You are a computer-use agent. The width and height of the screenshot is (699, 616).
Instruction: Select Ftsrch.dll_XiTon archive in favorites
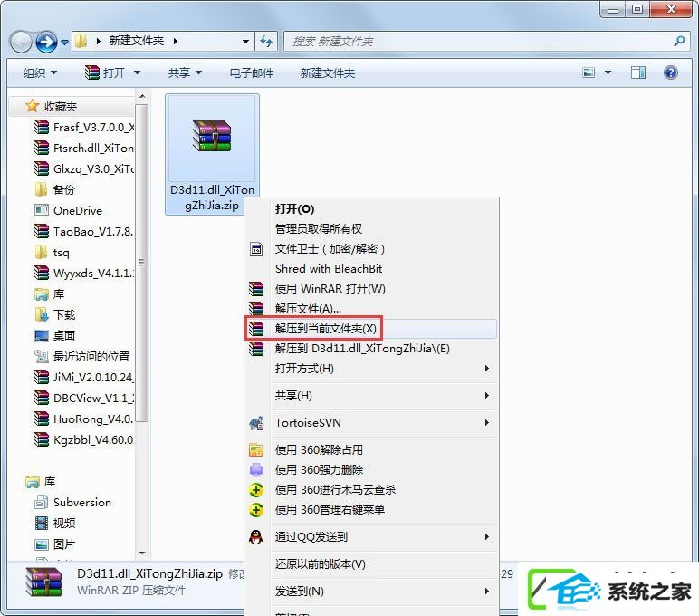tap(84, 148)
